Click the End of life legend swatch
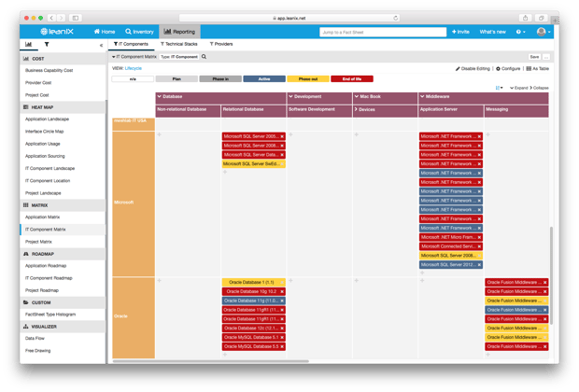Viewport: 579px width, 392px height. point(352,79)
